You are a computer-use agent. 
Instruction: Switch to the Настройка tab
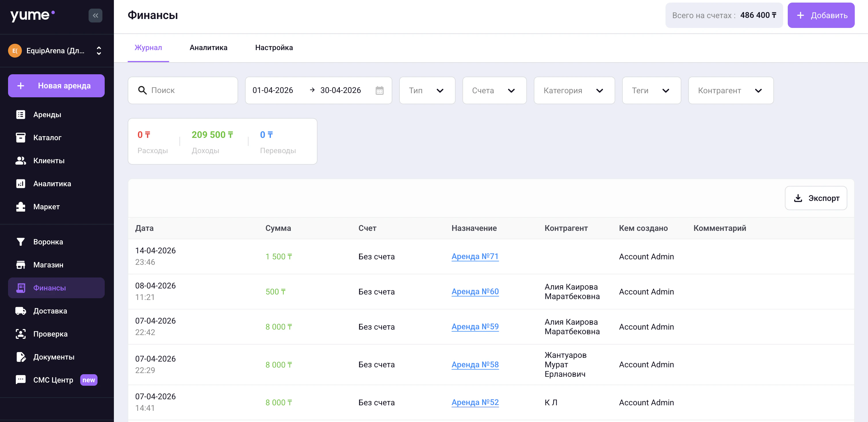[x=274, y=47]
